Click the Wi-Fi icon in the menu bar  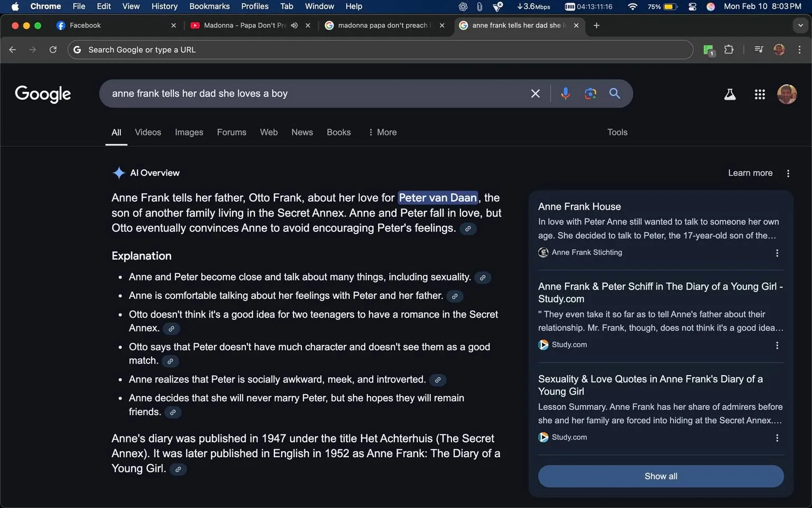coord(632,7)
